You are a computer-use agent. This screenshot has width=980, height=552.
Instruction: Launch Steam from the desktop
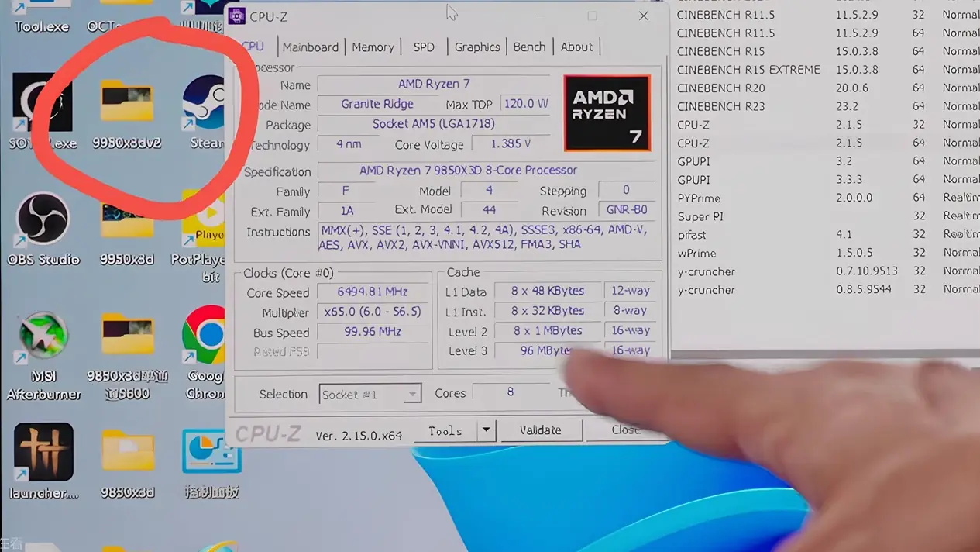205,112
